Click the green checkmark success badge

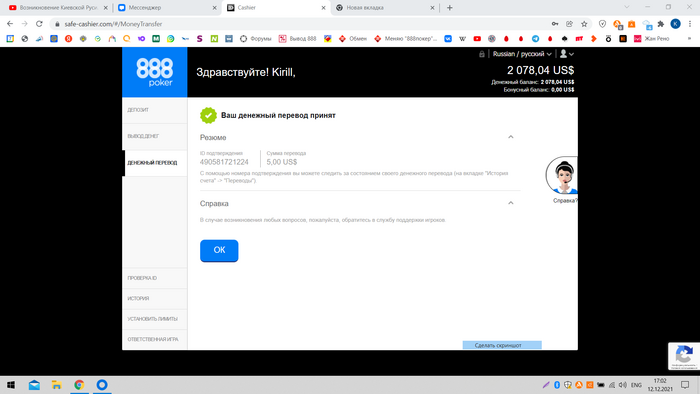tap(208, 115)
